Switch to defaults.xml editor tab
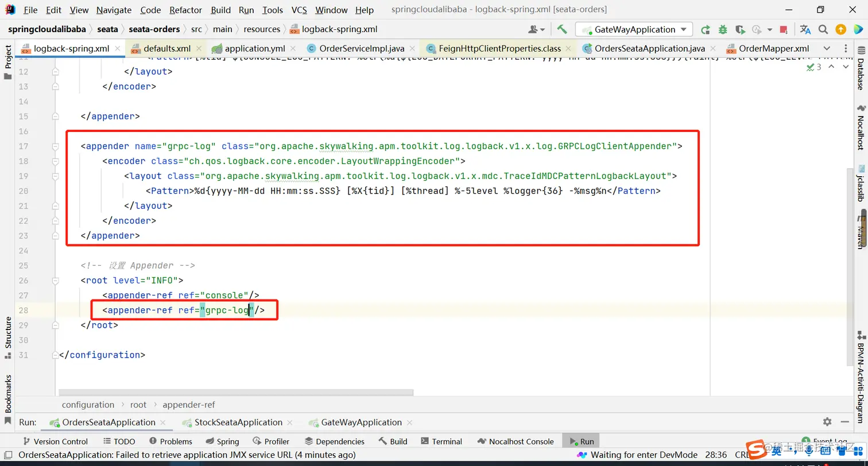 (166, 48)
